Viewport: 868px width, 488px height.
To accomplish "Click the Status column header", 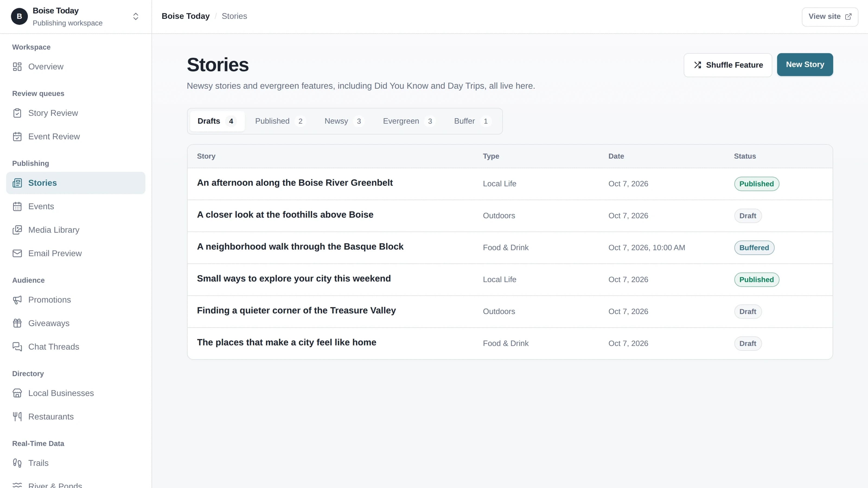I will (x=745, y=156).
